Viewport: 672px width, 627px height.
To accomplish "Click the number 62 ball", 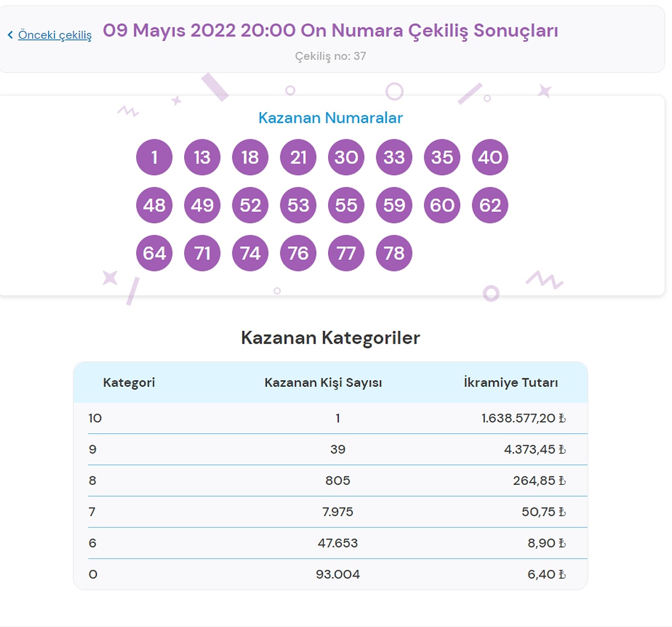I will (490, 205).
